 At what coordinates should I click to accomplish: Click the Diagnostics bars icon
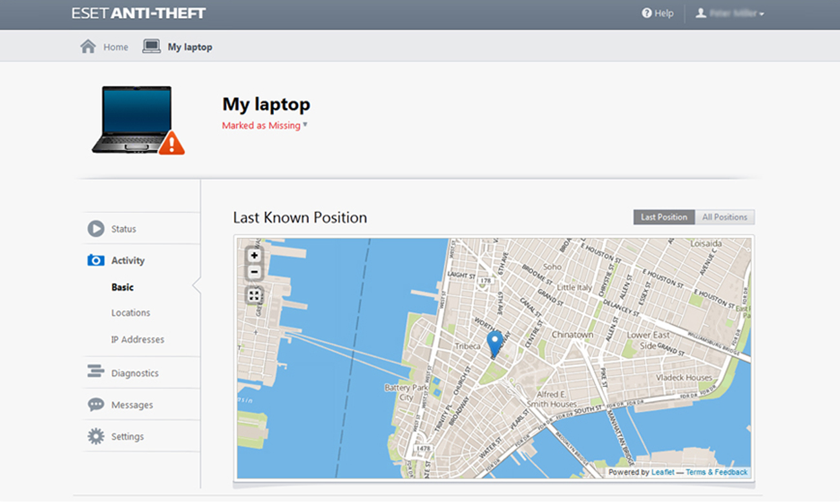point(96,372)
